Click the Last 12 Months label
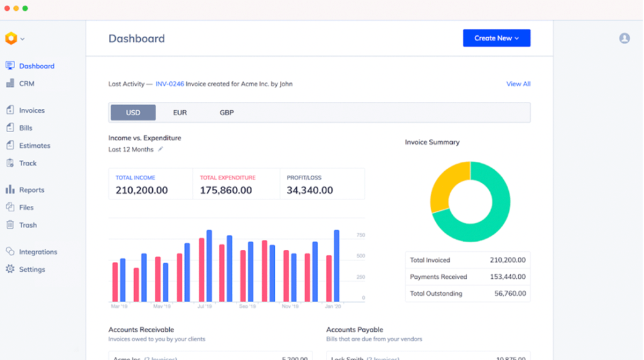The image size is (644, 360). 131,150
